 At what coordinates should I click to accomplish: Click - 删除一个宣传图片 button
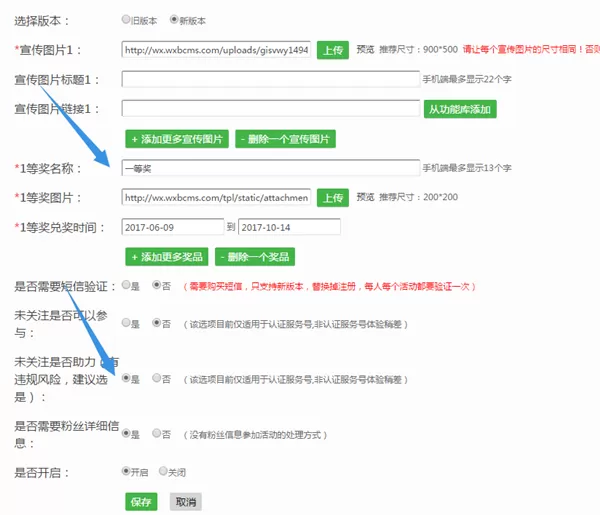[285, 139]
